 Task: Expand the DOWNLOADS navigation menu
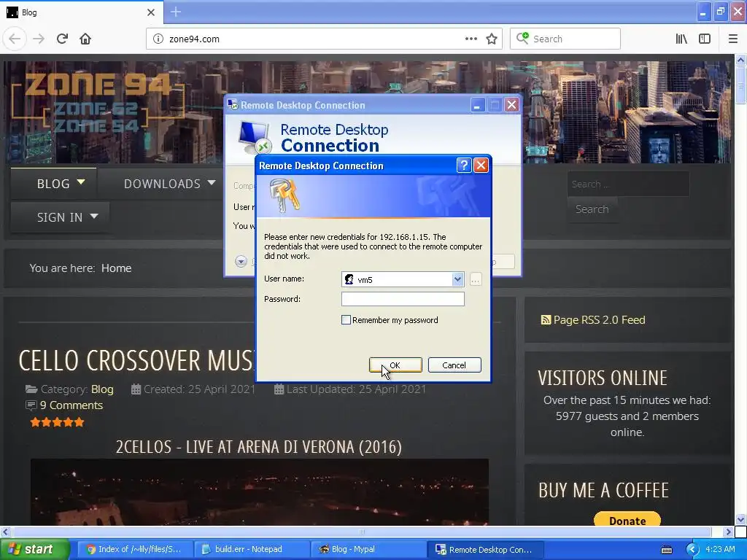pos(169,183)
